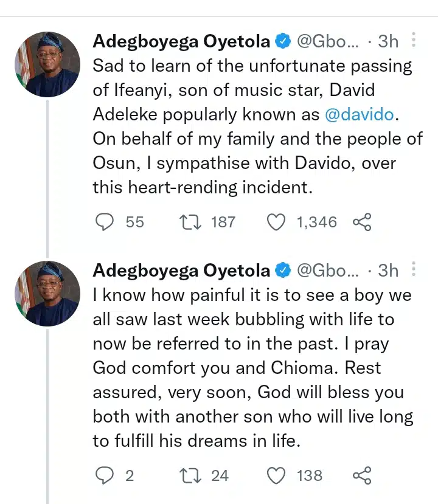This screenshot has width=438, height=504.
Task: Reply to the first tweet about Ifeanyi
Action: point(105,223)
